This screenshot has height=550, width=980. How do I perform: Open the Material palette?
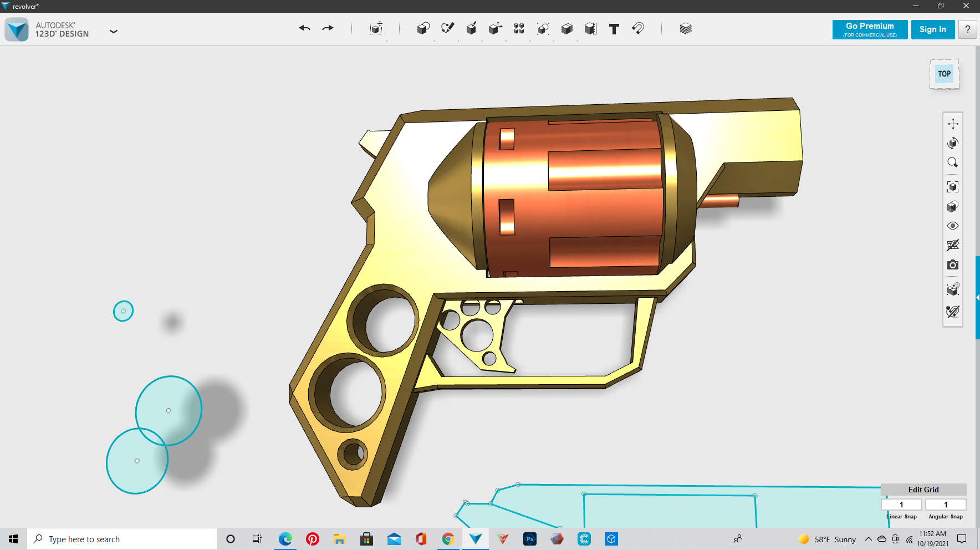click(686, 29)
